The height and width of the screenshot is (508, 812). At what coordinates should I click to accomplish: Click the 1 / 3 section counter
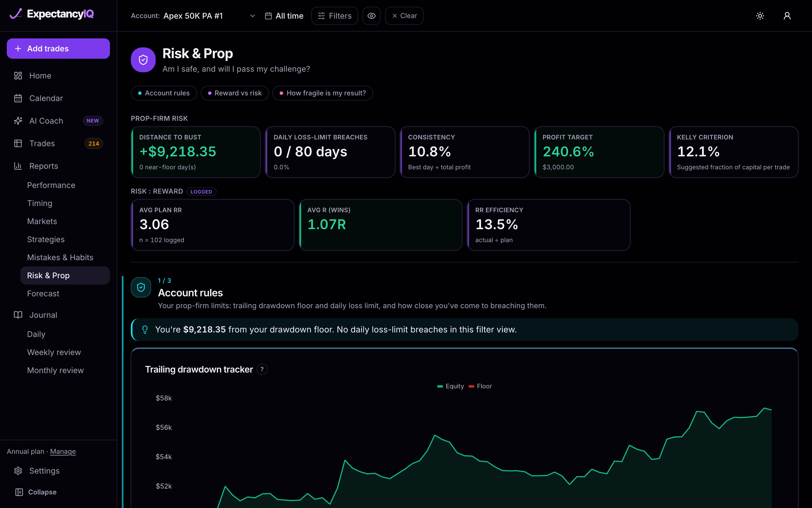pos(164,281)
